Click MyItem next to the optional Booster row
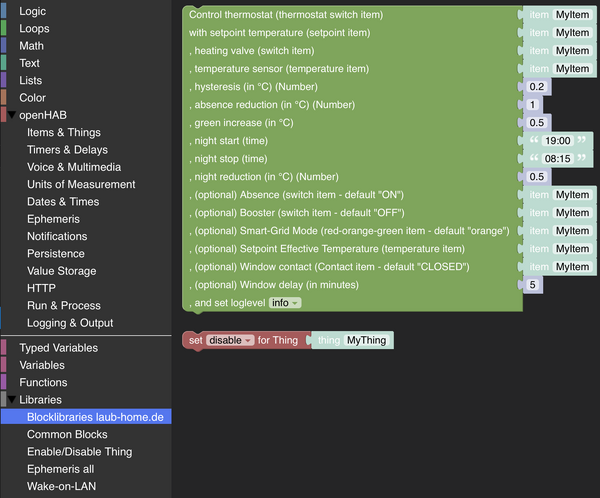Viewport: 600px width, 498px height. 572,213
